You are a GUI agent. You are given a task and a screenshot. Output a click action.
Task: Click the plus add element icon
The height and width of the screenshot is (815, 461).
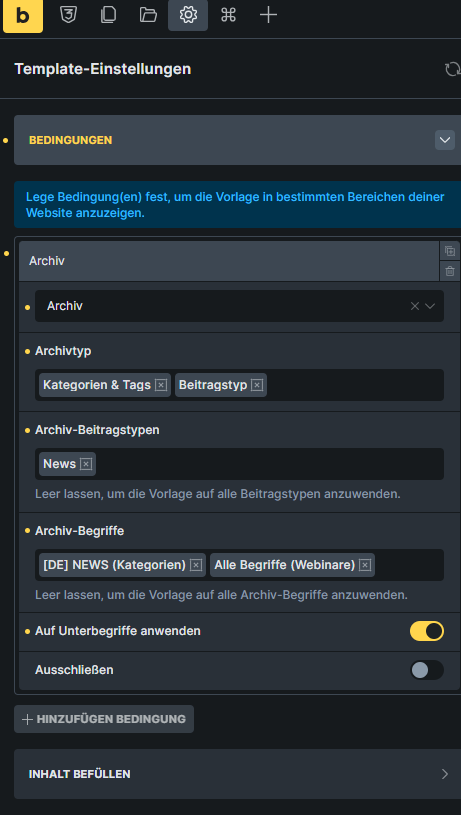(268, 15)
